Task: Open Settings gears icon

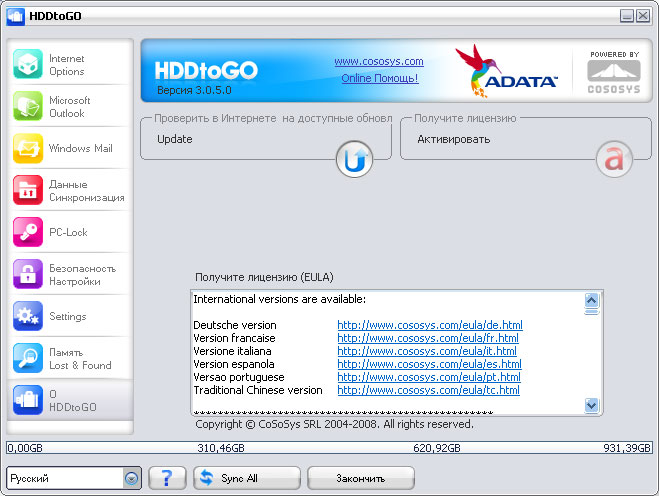Action: coord(28,316)
